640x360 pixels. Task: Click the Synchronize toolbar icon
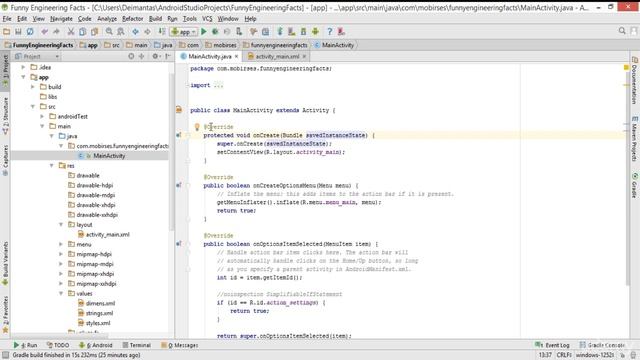point(30,31)
